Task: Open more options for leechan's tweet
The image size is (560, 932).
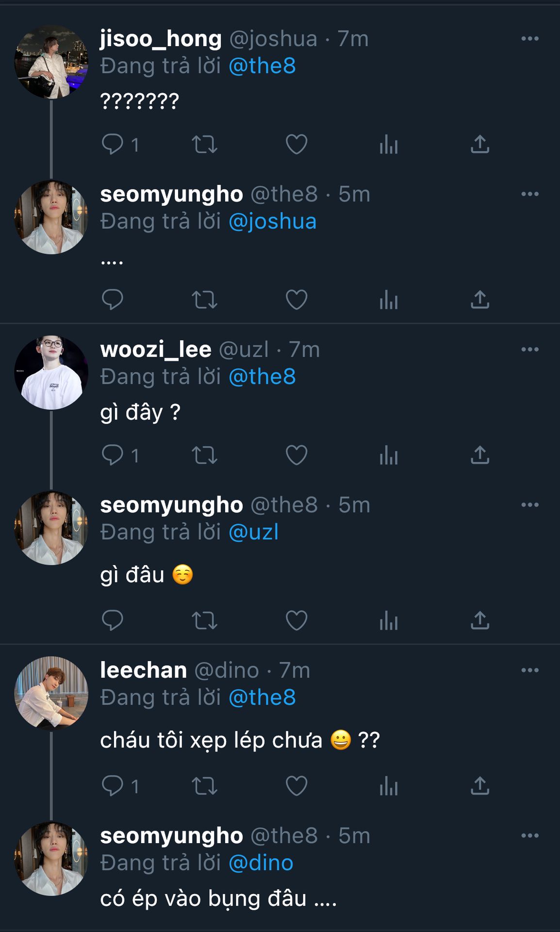Action: 530,670
